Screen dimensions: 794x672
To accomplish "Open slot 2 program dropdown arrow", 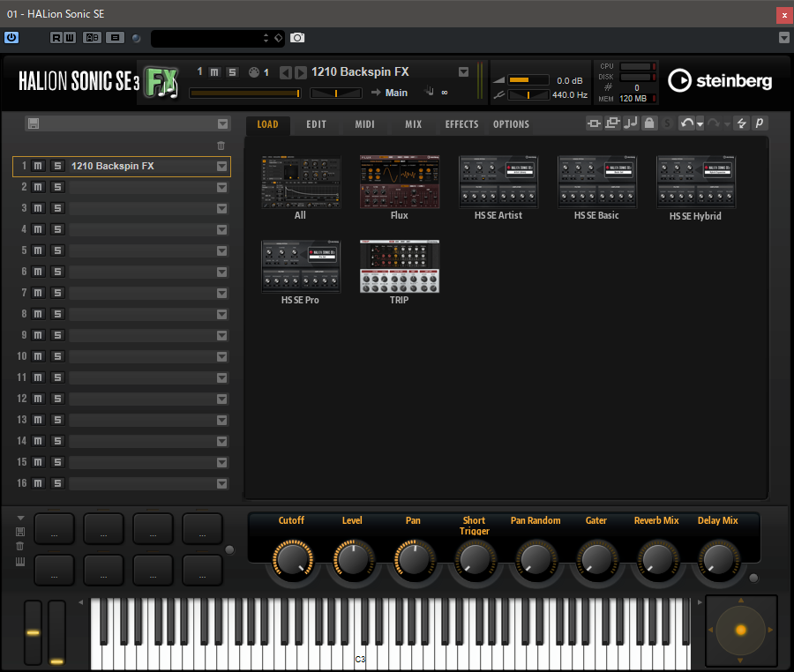I will point(221,188).
